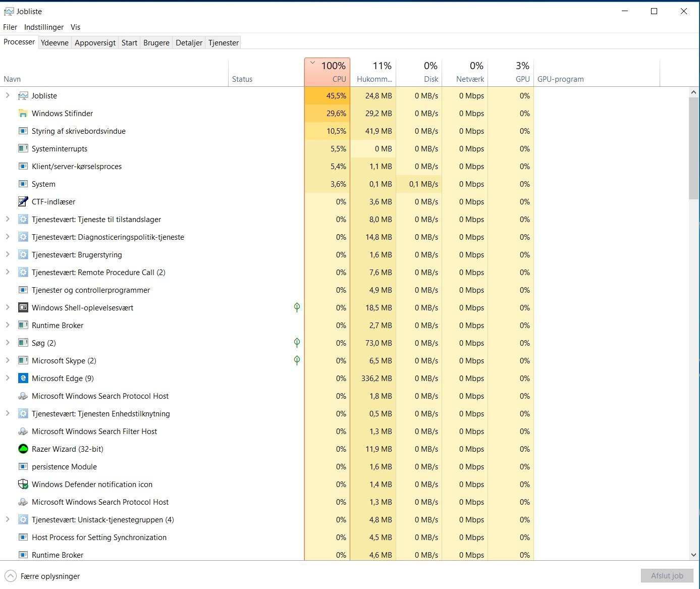Click the Afslut job button
700x589 pixels.
(x=667, y=576)
